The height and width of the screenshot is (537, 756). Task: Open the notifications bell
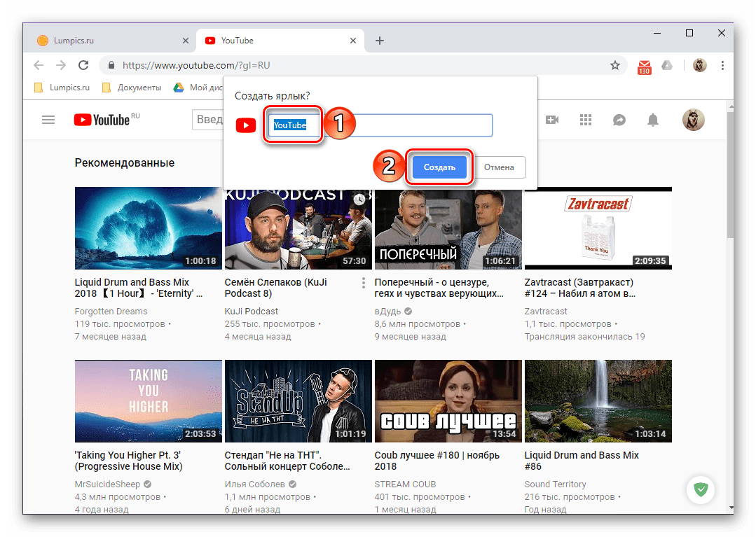coord(653,120)
